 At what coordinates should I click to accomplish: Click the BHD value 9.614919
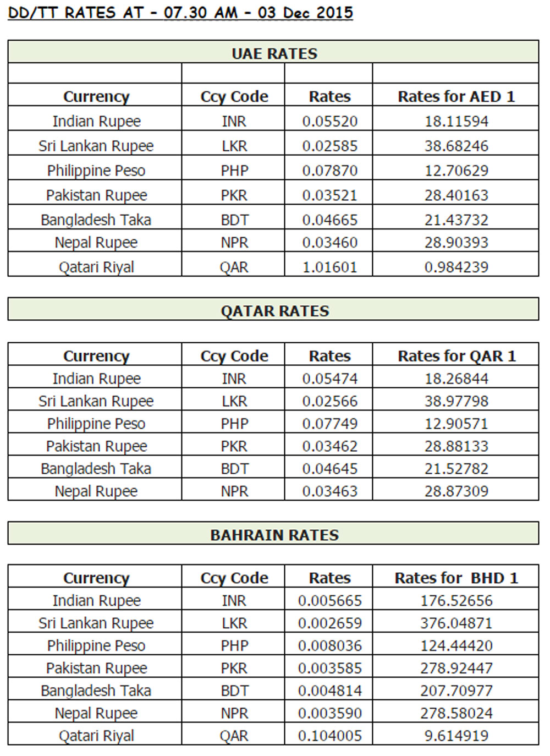click(x=456, y=736)
